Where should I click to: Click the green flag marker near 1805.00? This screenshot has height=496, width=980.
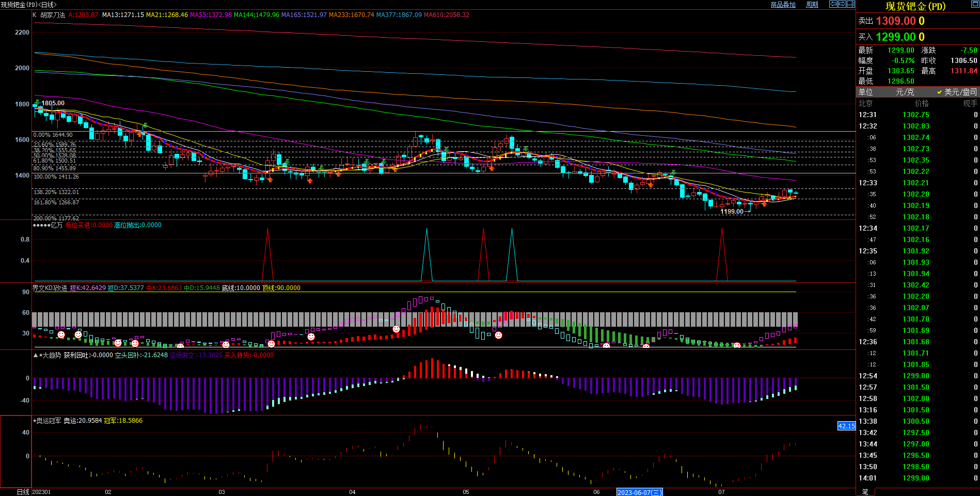[38, 102]
